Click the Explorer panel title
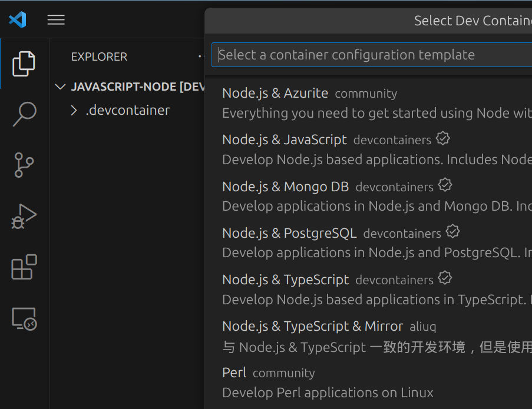The height and width of the screenshot is (409, 532). pos(99,56)
